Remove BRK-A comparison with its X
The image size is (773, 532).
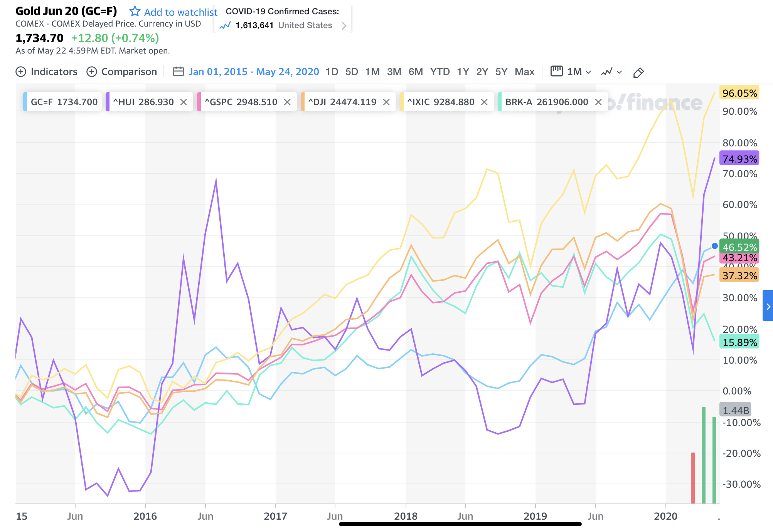point(598,102)
